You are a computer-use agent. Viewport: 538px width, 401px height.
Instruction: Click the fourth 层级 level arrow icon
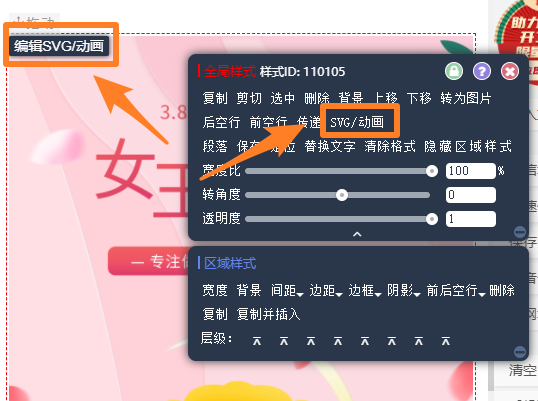[x=338, y=341]
